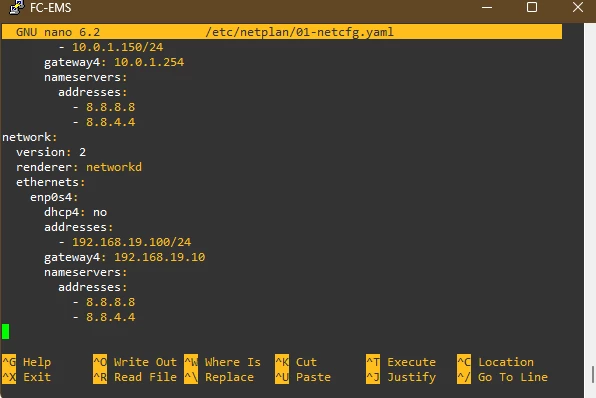Click the ^C Location shortcut

pyautogui.click(x=495, y=362)
